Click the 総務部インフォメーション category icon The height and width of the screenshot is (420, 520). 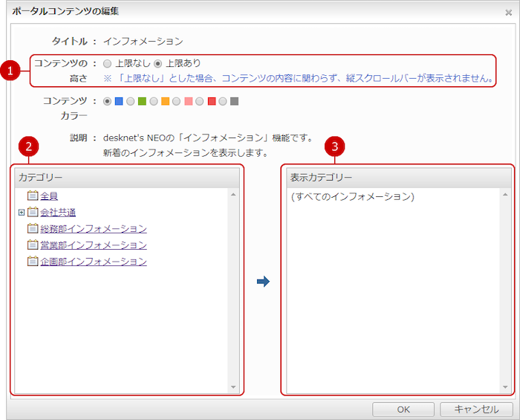32,229
